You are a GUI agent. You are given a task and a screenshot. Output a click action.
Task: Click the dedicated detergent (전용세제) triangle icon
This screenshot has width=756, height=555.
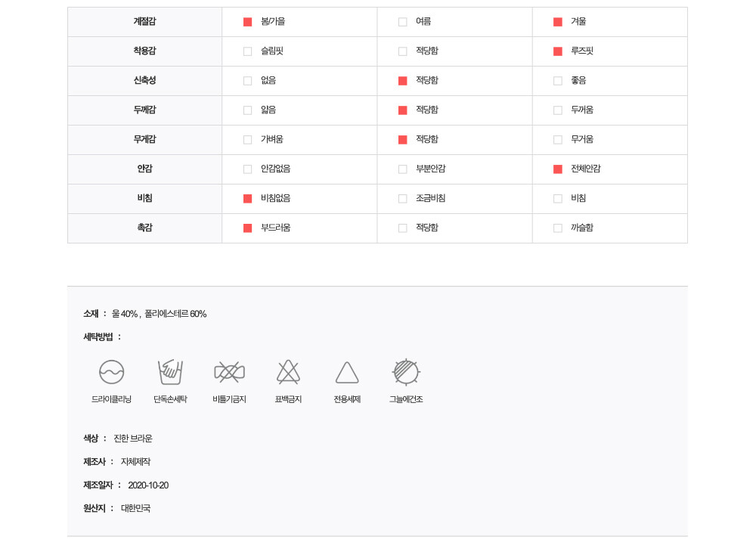pyautogui.click(x=347, y=373)
